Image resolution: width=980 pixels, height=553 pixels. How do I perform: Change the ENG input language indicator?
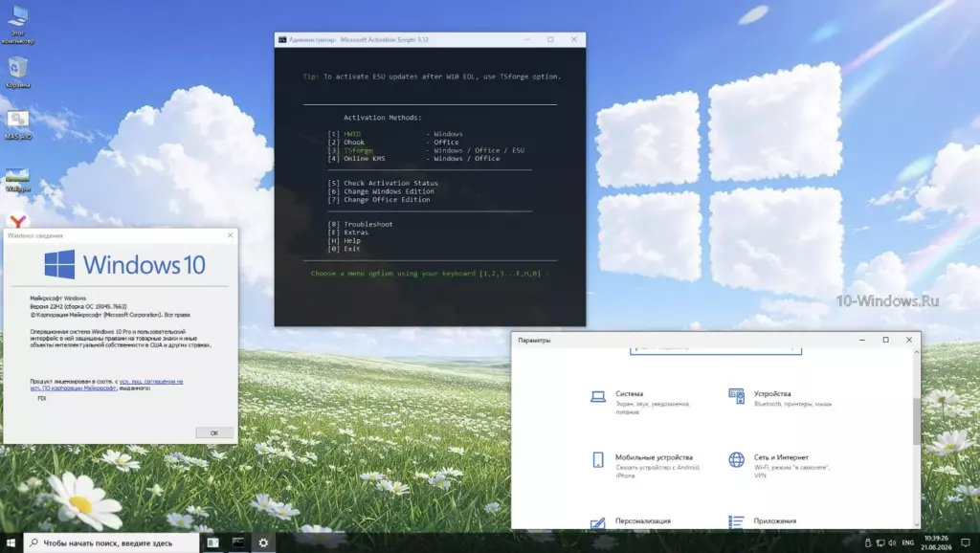click(907, 542)
